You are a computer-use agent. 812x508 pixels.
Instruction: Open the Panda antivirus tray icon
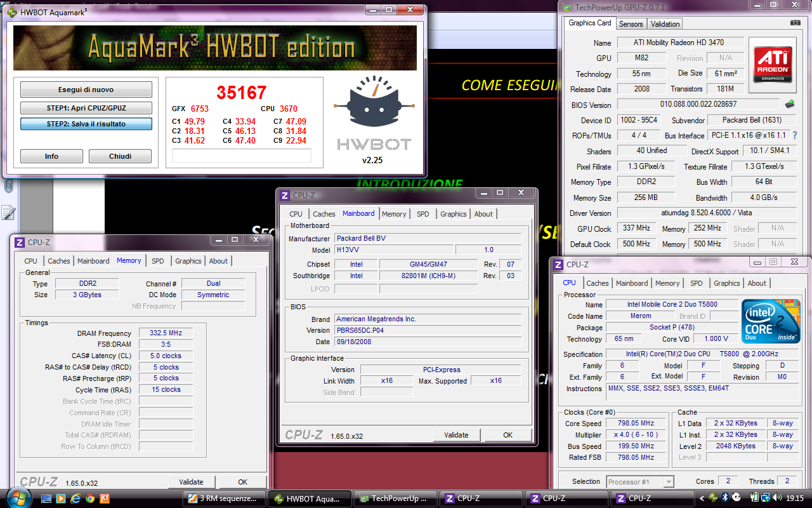point(737,498)
